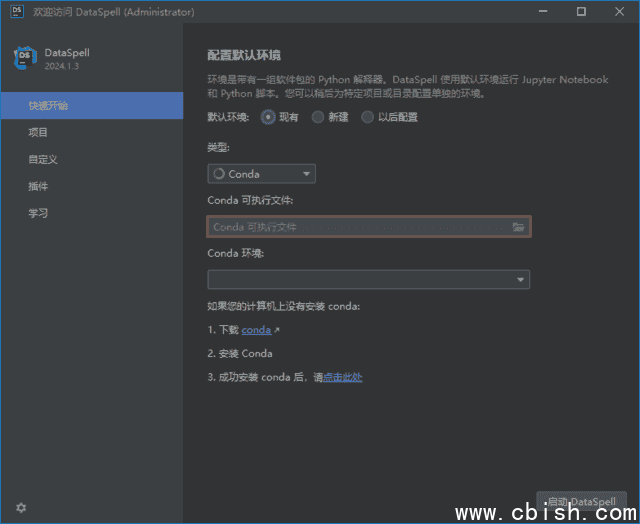
Task: Click the 启动 DataSpell button
Action: [x=581, y=501]
